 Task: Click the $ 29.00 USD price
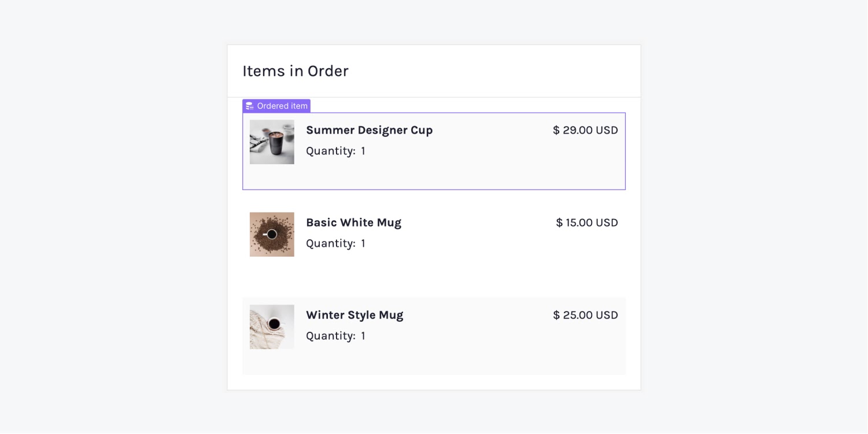pyautogui.click(x=585, y=130)
